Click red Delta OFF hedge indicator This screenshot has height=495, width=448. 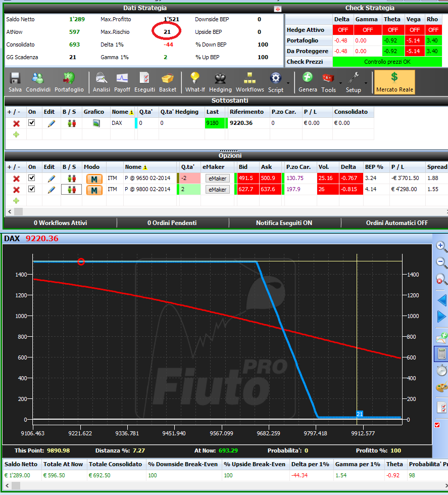coord(343,30)
